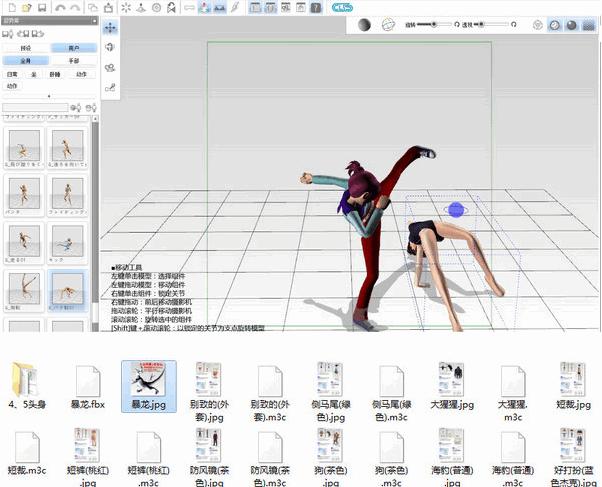Click the right-arrow pose icon under header
The image size is (602, 487).
(38, 34)
